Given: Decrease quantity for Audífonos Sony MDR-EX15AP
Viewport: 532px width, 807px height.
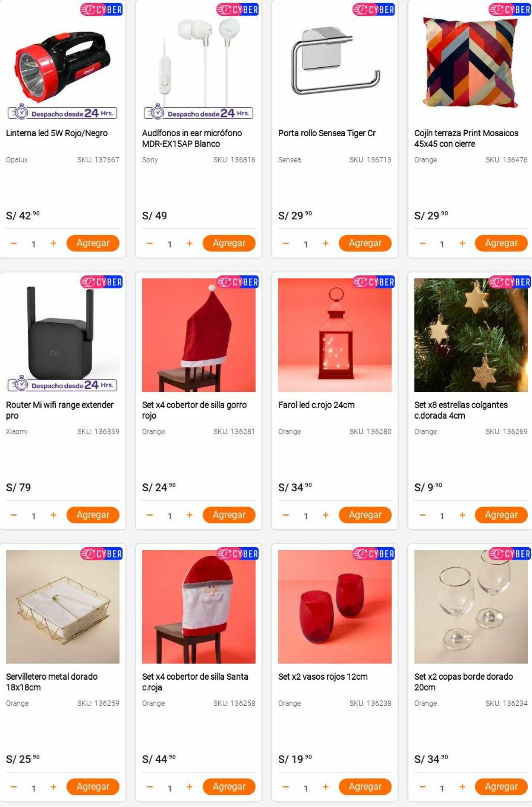Looking at the screenshot, I should point(150,243).
